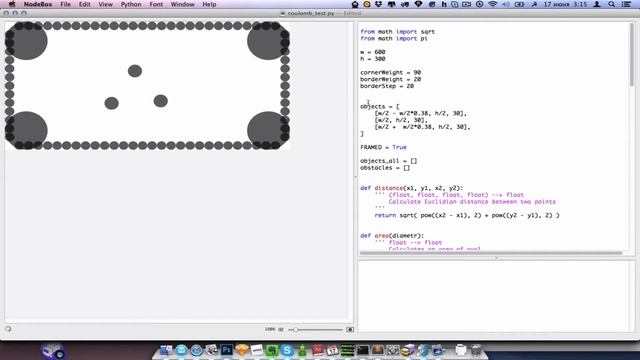Viewport: 640px width, 360px height.
Task: Open the File menu
Action: pos(65,4)
